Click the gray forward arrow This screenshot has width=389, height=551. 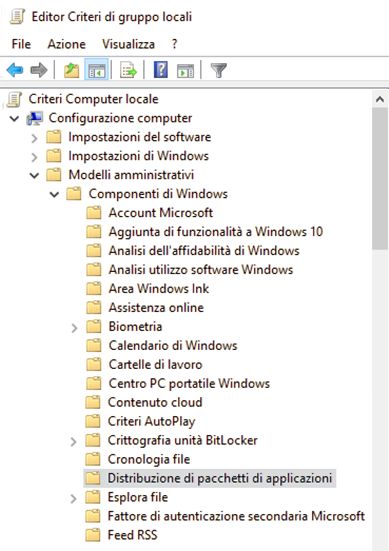click(x=39, y=70)
